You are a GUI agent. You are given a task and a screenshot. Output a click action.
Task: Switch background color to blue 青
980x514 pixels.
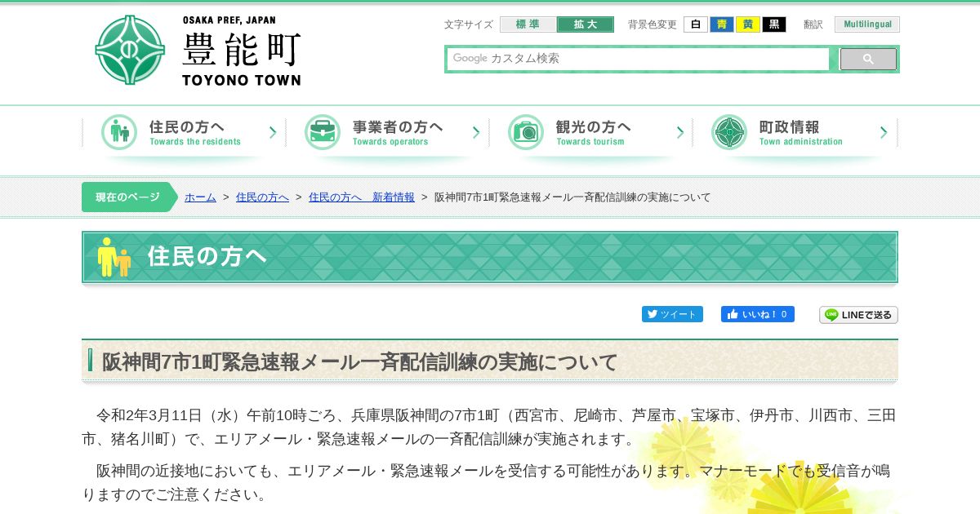pyautogui.click(x=722, y=24)
